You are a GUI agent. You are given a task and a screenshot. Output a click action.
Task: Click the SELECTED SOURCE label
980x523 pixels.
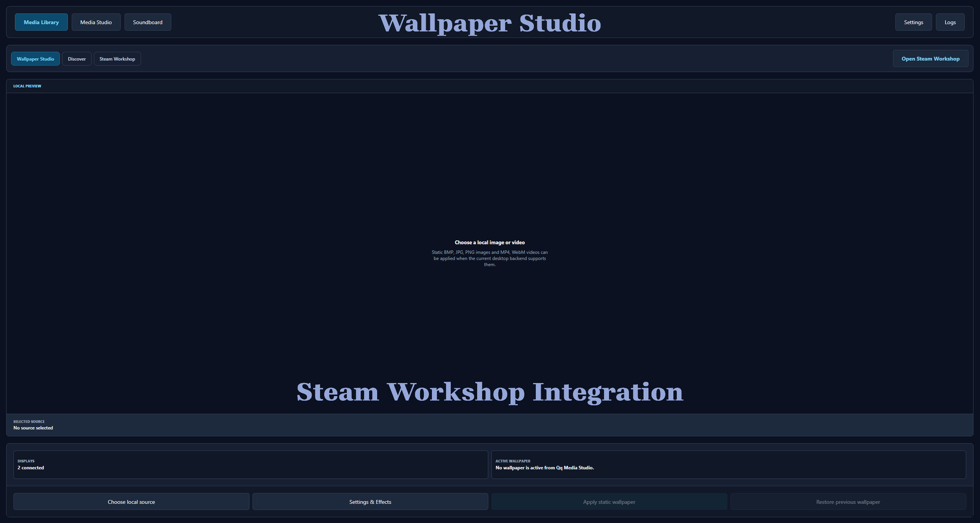[29, 422]
